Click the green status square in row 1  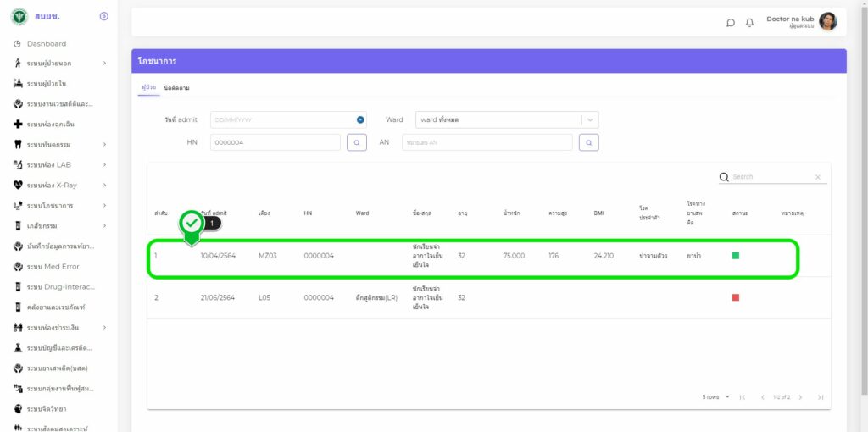(736, 255)
